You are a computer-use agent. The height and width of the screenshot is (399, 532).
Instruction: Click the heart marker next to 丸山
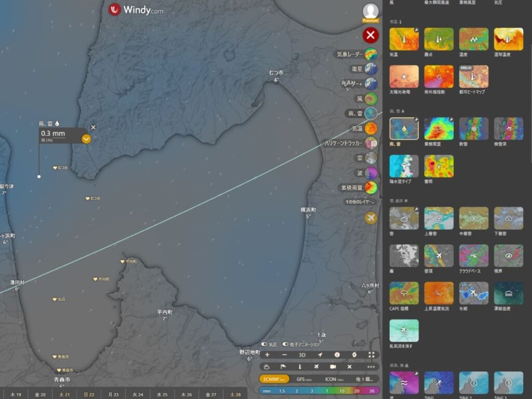[x=54, y=299]
